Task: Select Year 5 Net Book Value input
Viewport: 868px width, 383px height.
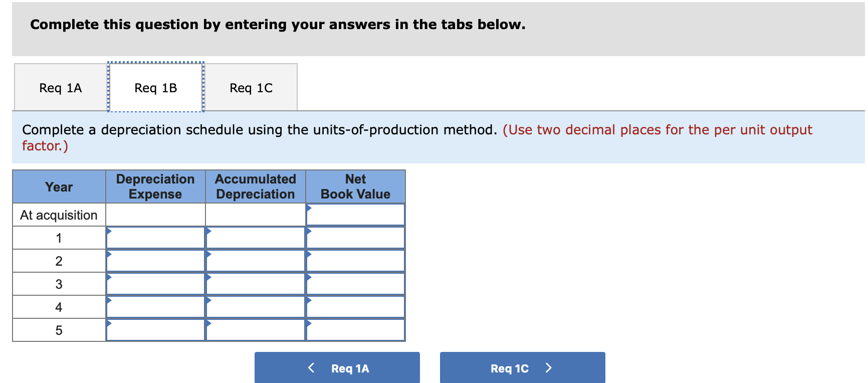Action: [355, 330]
